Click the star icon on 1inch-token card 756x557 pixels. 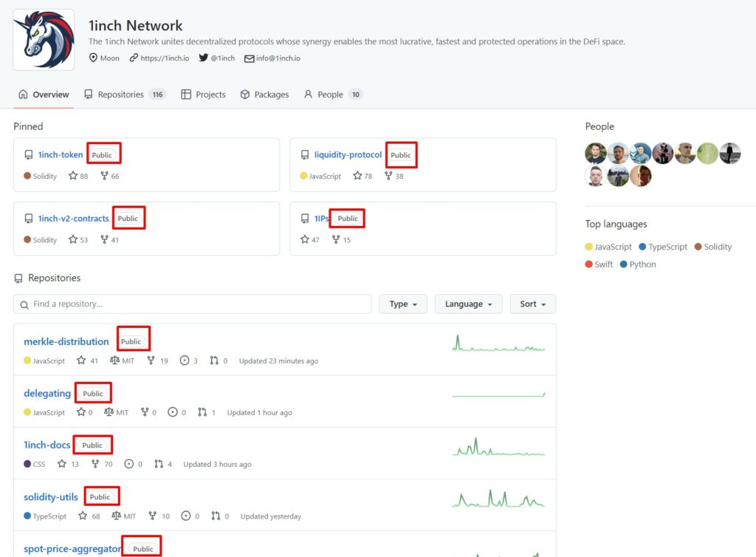[x=73, y=177]
